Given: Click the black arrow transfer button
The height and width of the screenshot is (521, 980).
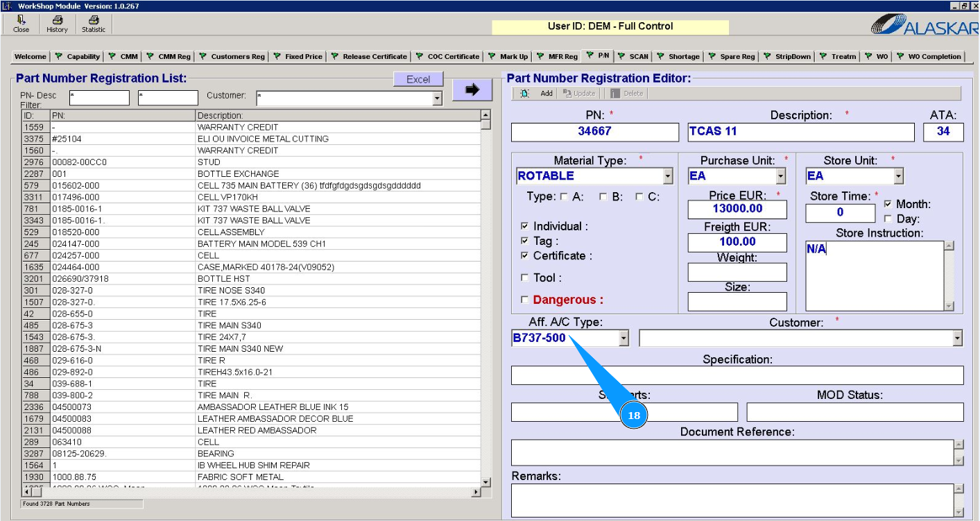Looking at the screenshot, I should tap(472, 89).
